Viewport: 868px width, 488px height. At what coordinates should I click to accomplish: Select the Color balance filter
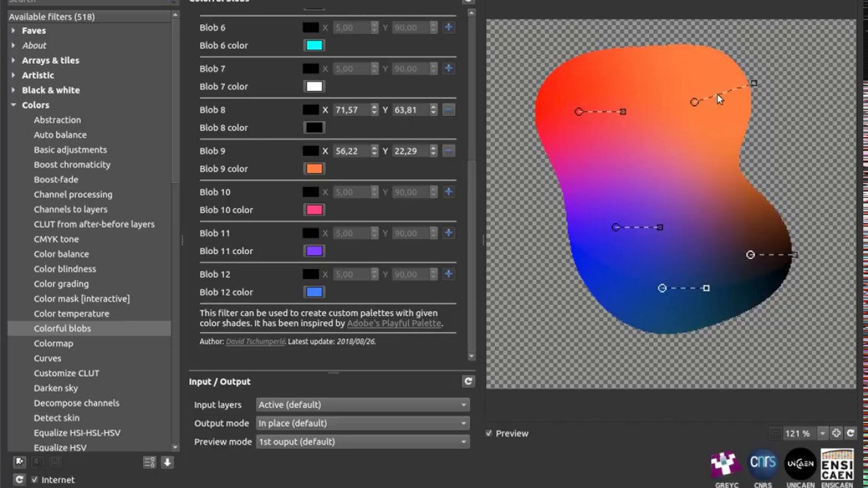[x=61, y=254]
